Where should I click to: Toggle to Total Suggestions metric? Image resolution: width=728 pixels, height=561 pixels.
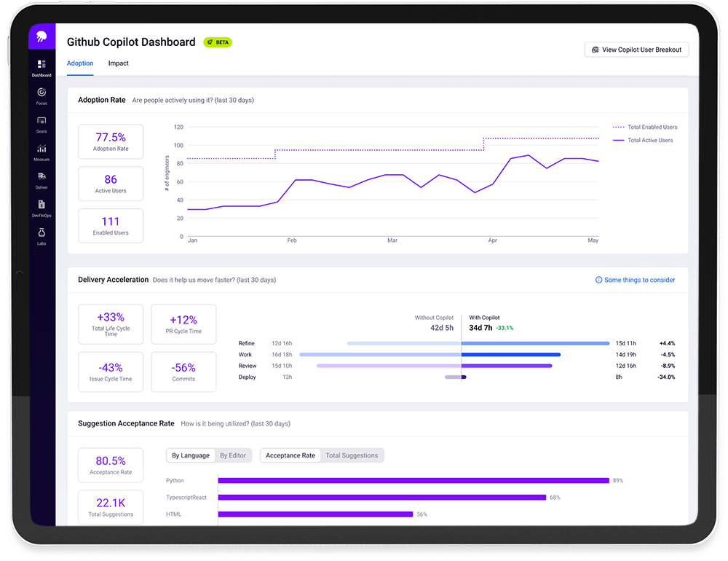coord(352,455)
